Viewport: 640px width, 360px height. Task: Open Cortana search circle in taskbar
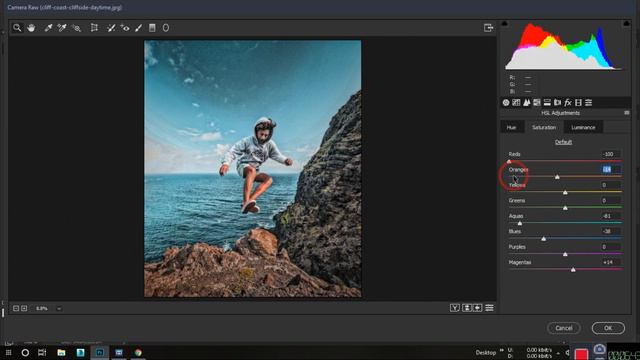pos(25,352)
